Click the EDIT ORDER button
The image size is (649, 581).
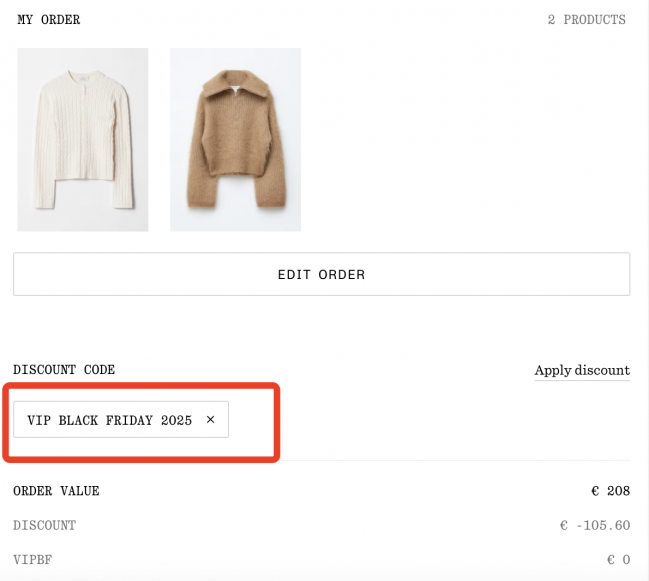tap(321, 274)
